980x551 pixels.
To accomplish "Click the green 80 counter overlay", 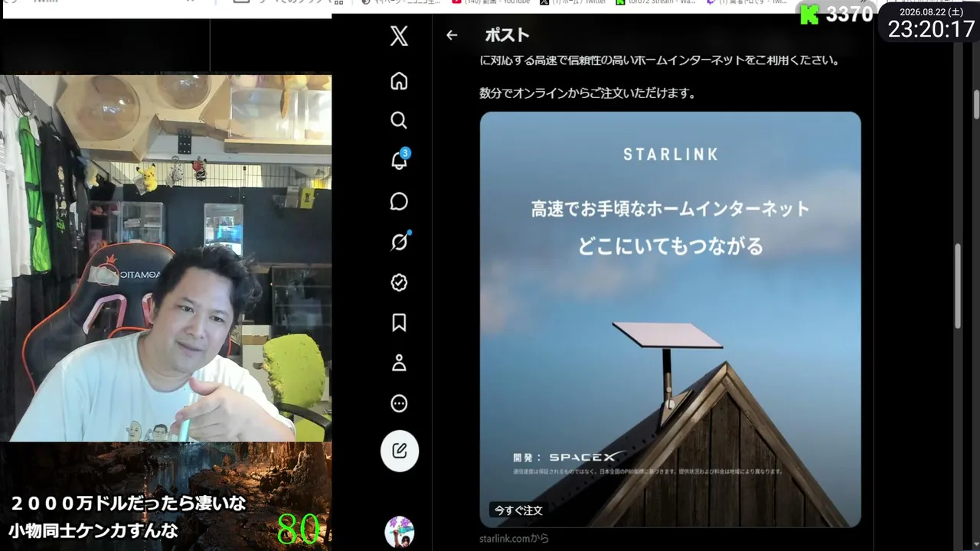I will tap(298, 528).
